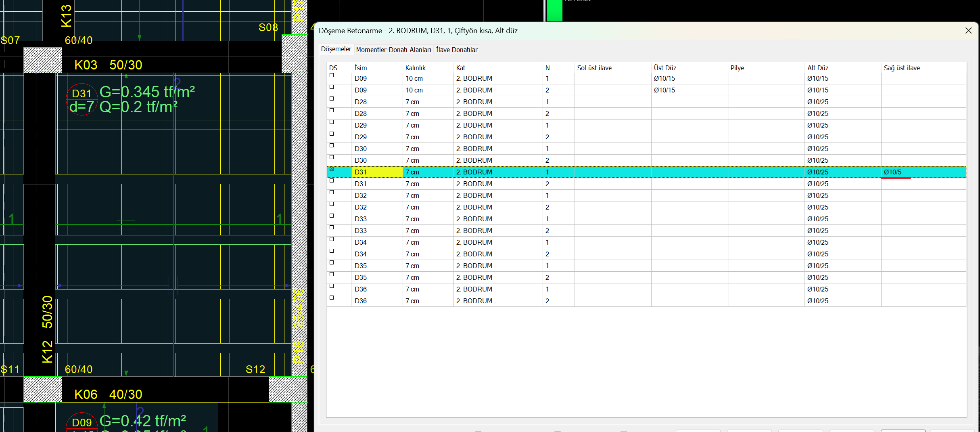Viewport: 980px width, 432px height.
Task: Open the İlave Donatılar tab
Action: pos(456,50)
